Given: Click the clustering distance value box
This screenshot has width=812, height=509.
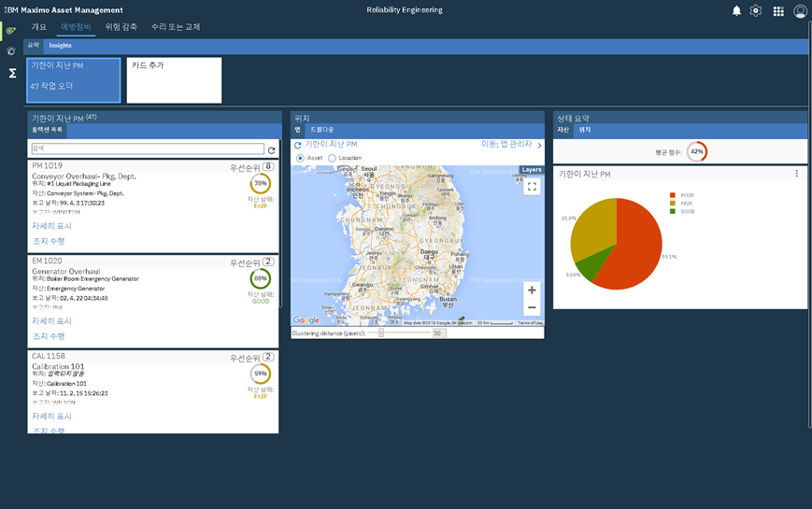Looking at the screenshot, I should 439,333.
